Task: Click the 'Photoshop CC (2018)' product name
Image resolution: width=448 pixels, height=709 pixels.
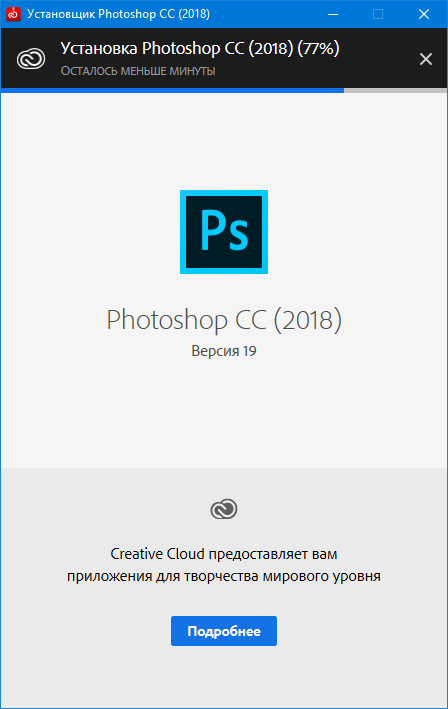Action: pyautogui.click(x=224, y=320)
